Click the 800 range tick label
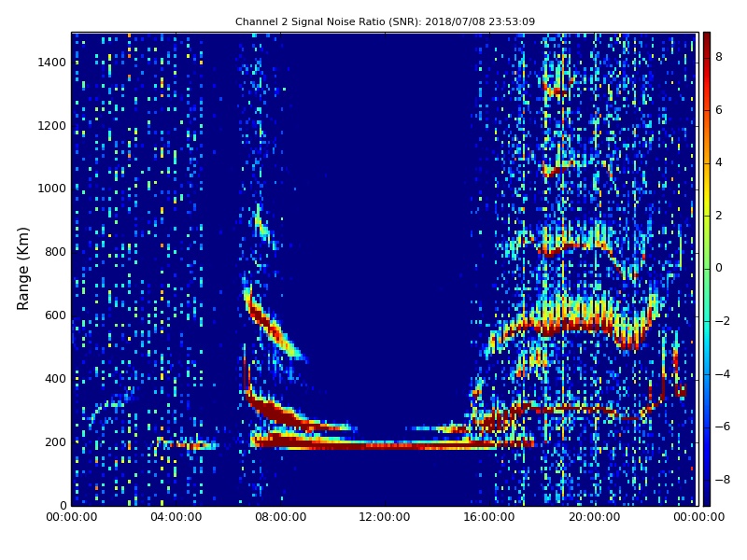The width and height of the screenshot is (747, 560). [55, 252]
